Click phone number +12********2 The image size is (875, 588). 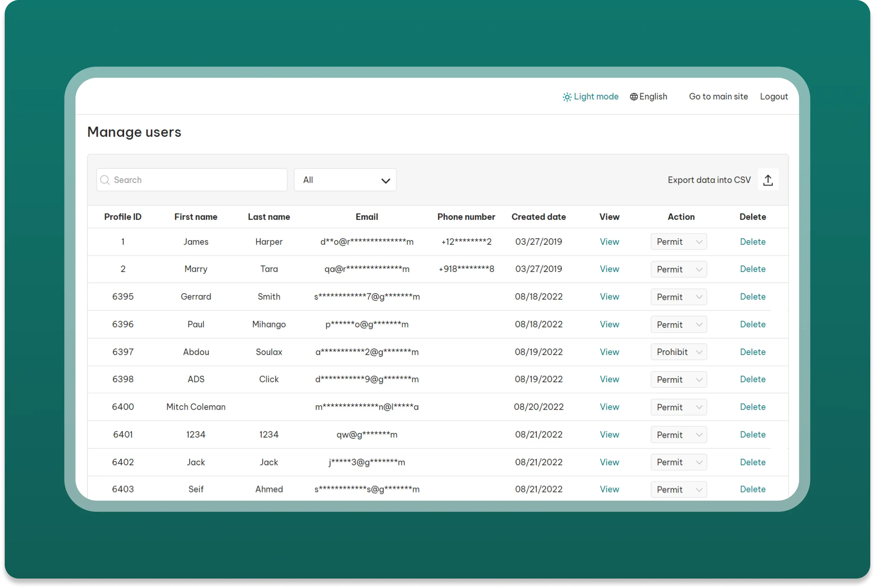(466, 242)
